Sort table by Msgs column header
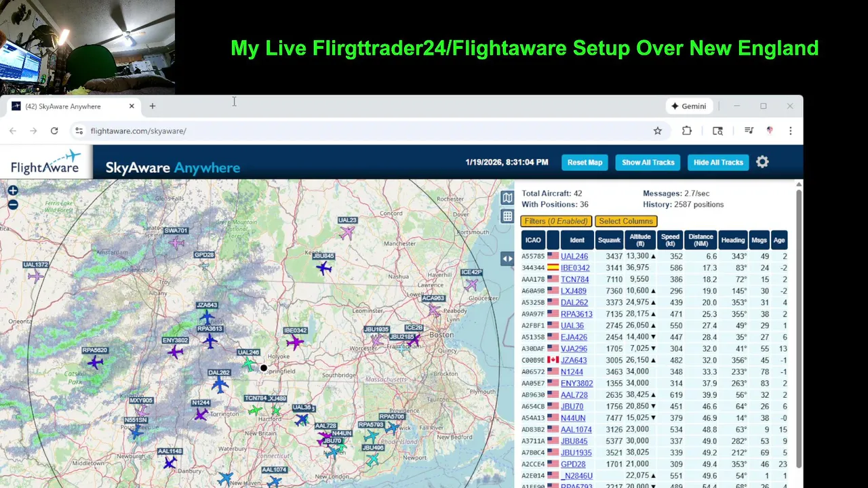Image resolution: width=868 pixels, height=488 pixels. [x=759, y=240]
